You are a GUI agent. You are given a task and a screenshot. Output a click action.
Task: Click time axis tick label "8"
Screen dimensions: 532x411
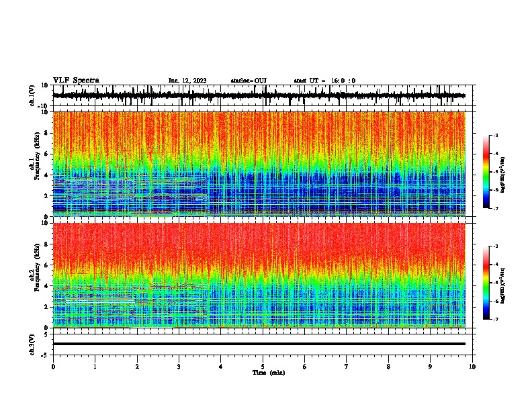click(x=388, y=367)
